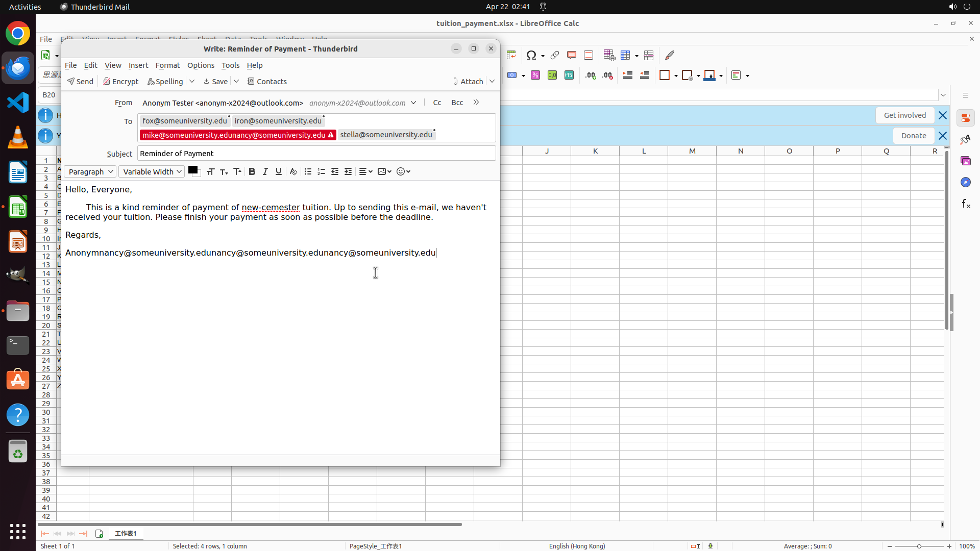Open Thunderbird Mail from the dock
The image size is (980, 551).
[x=18, y=68]
